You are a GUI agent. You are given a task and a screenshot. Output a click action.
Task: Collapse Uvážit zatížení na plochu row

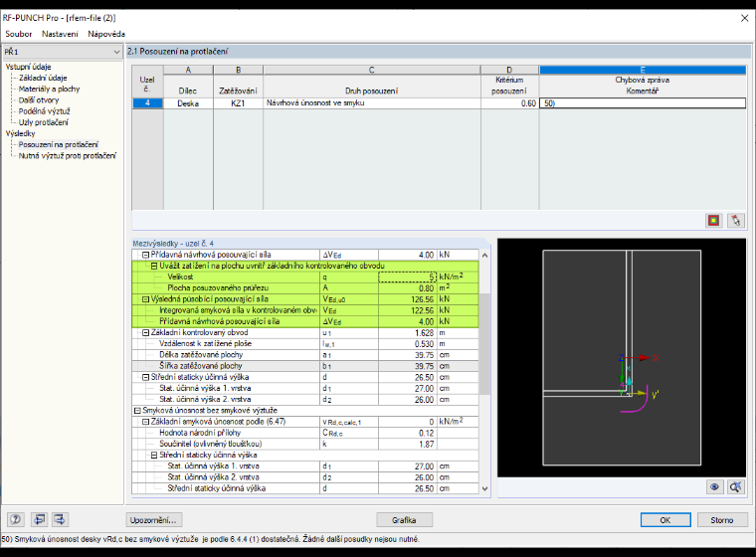point(154,266)
